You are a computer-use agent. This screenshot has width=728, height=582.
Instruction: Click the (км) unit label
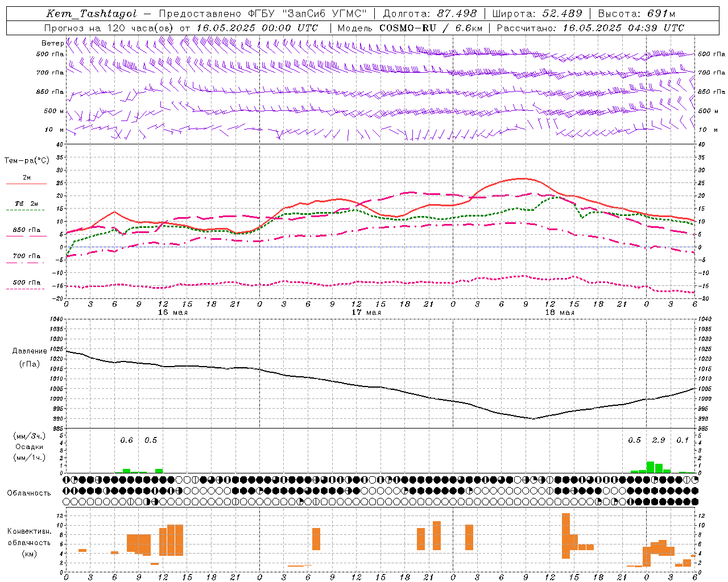(x=29, y=554)
